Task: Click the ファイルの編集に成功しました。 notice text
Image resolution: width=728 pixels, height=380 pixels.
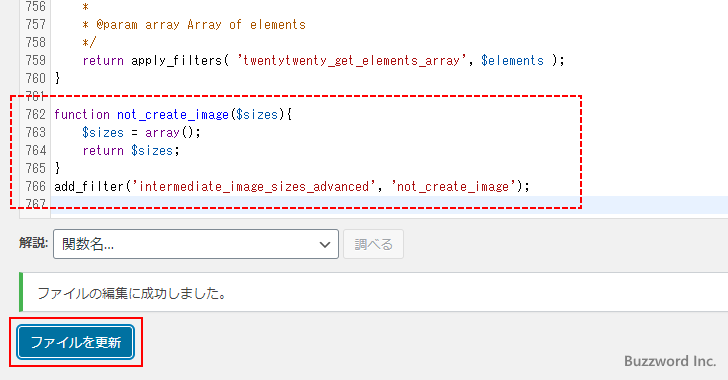Action: [131, 293]
